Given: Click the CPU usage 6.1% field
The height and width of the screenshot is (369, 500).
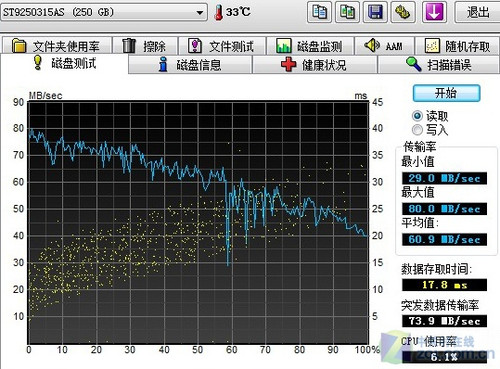Looking at the screenshot, I should coord(444,357).
